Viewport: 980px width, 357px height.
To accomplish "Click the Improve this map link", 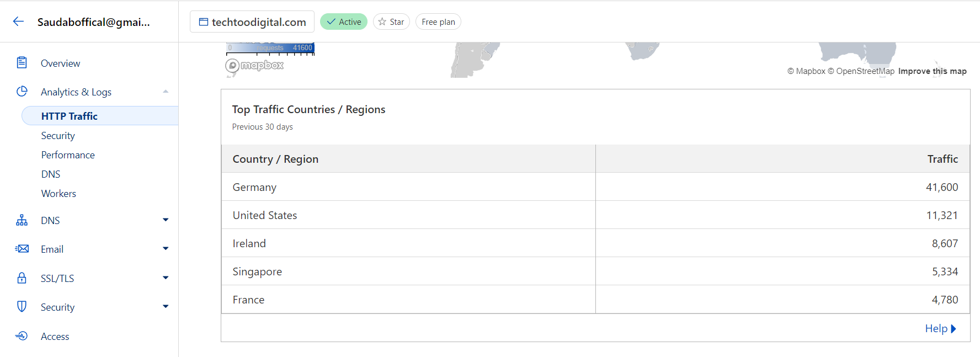I will [932, 71].
